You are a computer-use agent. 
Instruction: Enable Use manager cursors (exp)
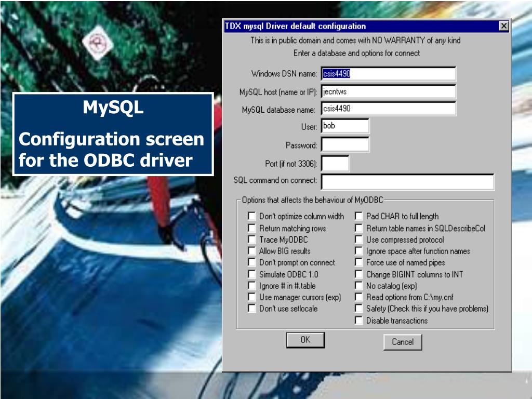252,297
